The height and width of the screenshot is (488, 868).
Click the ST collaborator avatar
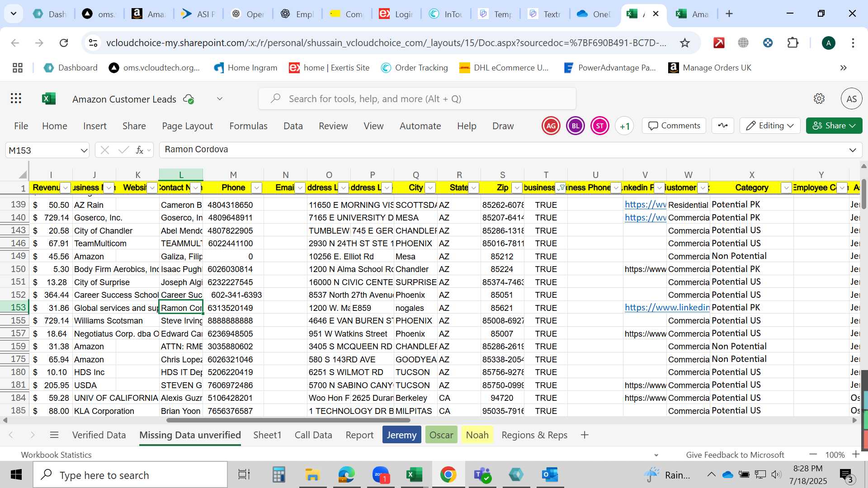pos(600,126)
